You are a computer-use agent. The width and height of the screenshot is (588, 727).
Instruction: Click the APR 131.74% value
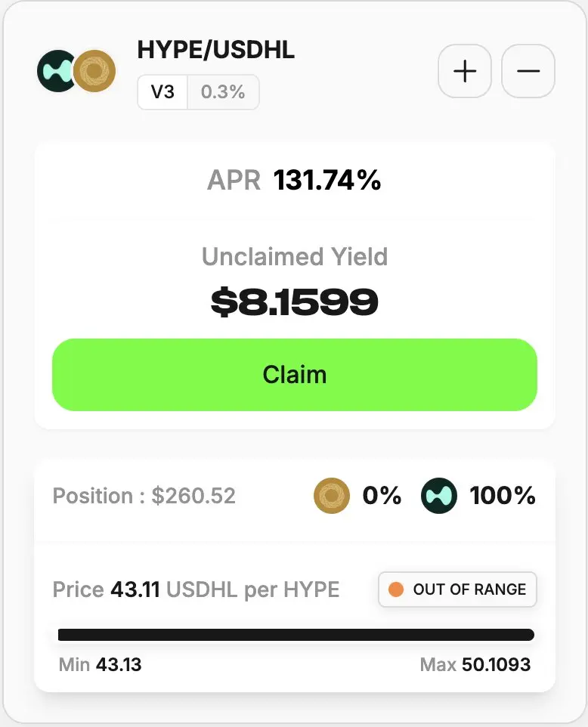click(x=294, y=180)
